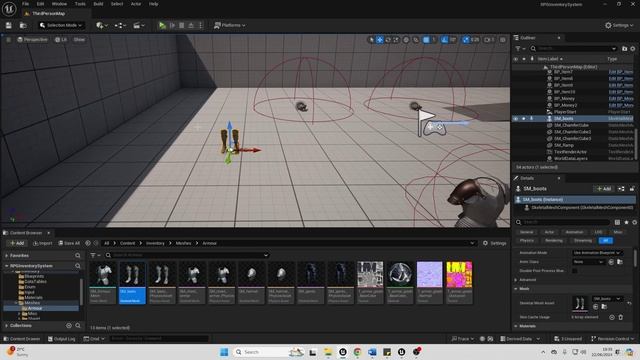The image size is (640, 360).
Task: Open the Blueprints toolbar dropdown
Action: (x=120, y=25)
